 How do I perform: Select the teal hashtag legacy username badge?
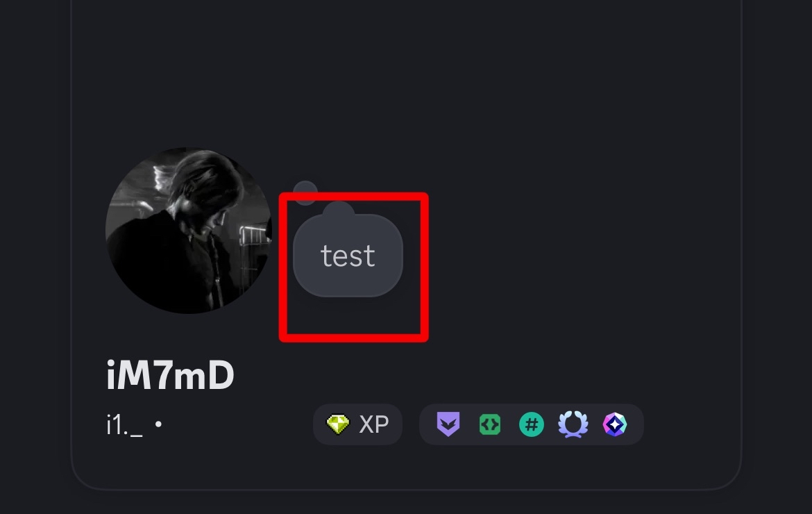pyautogui.click(x=532, y=424)
